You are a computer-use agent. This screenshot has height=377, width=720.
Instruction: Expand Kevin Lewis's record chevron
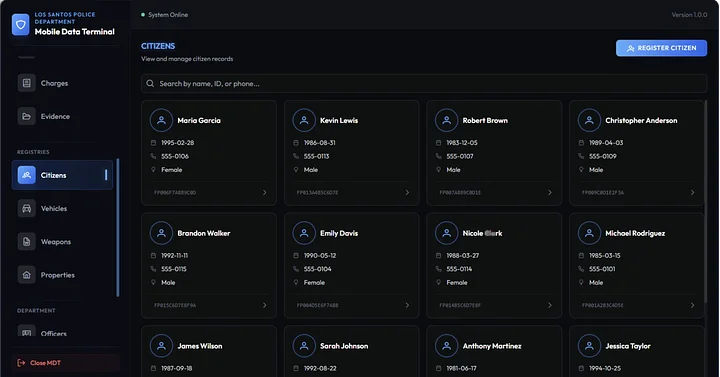coord(407,192)
